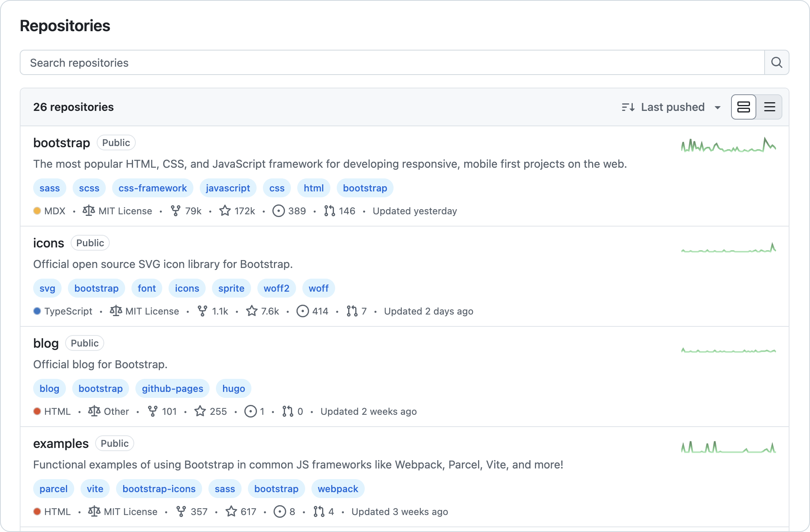The height and width of the screenshot is (532, 810).
Task: Click the star icon for bootstrap's 172k stars
Action: click(225, 211)
